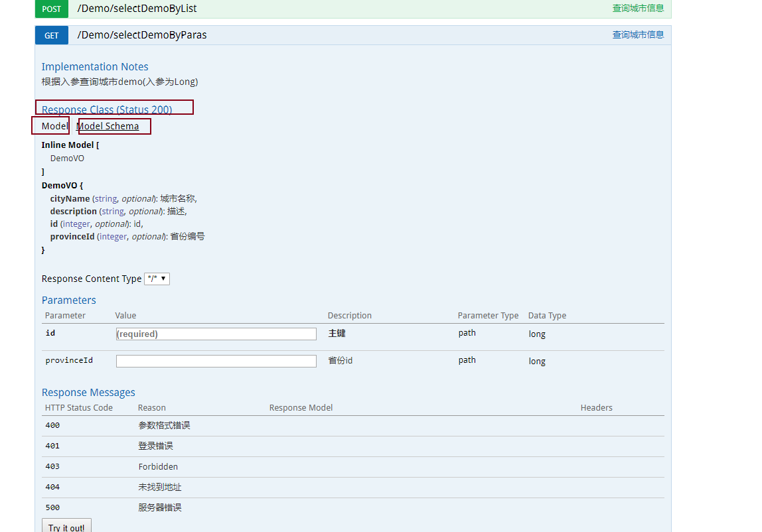This screenshot has width=762, height=532.
Task: Click the 400 status code row
Action: coord(353,426)
